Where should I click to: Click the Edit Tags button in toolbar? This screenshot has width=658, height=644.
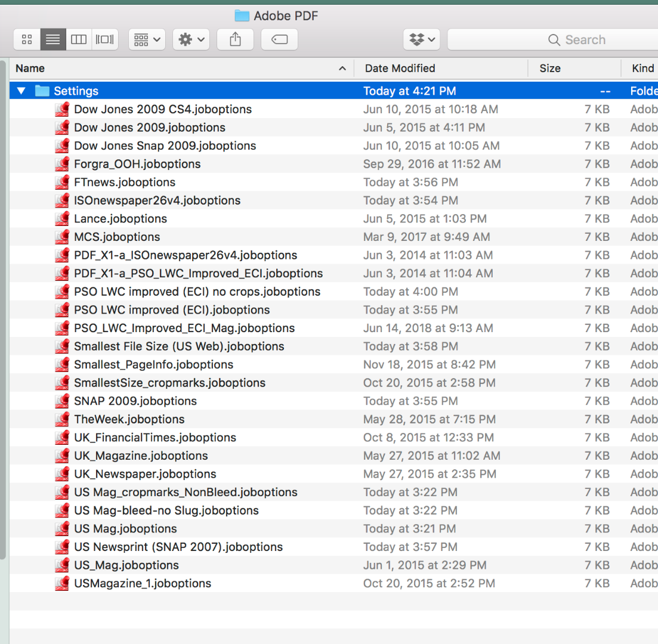tap(279, 39)
